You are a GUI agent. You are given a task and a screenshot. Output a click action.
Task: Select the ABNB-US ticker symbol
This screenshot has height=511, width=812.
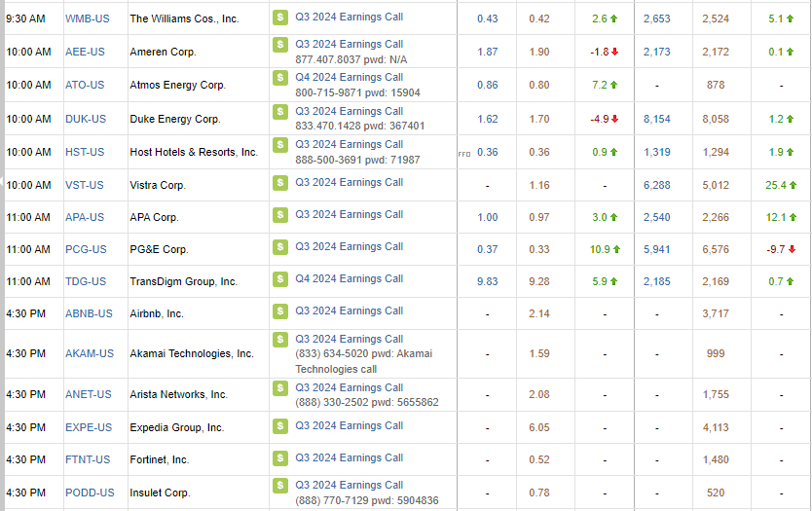89,313
